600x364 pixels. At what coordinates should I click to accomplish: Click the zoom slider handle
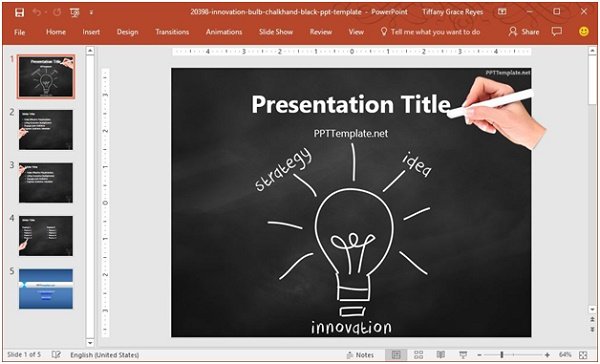(x=502, y=355)
